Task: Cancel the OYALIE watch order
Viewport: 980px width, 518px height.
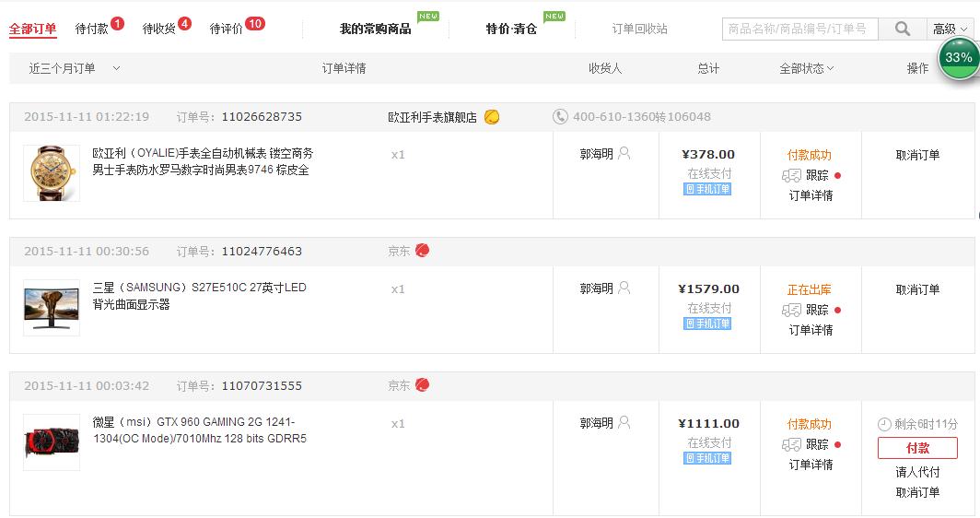Action: 917,155
